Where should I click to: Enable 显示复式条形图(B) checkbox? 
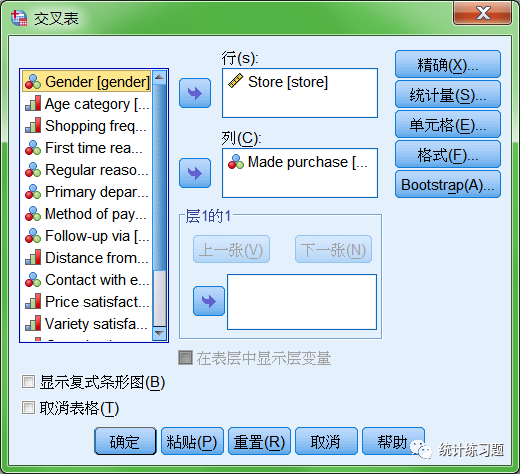[x=28, y=382]
